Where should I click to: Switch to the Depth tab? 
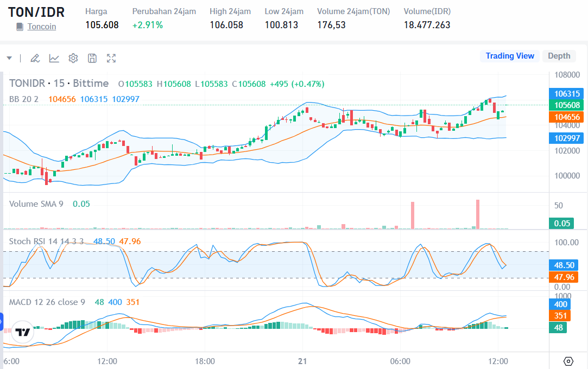pos(559,56)
